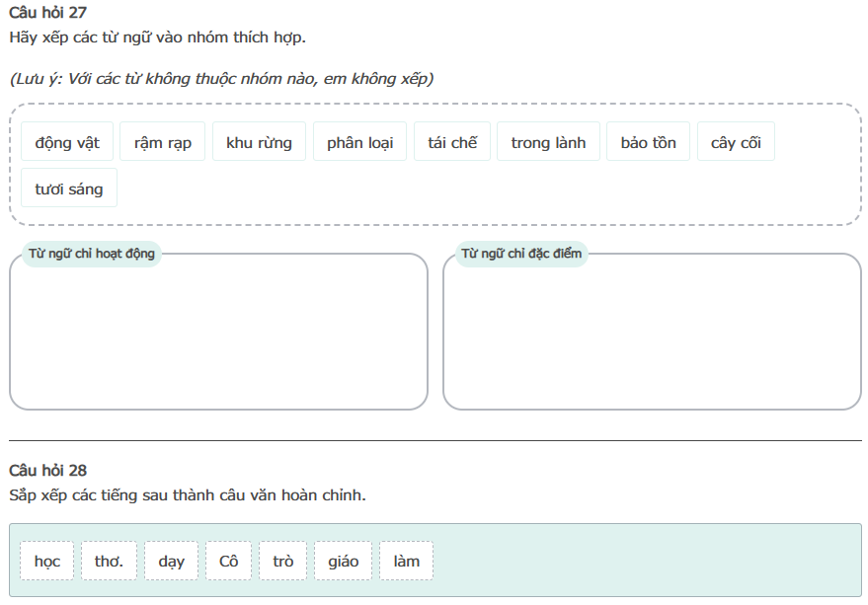Pick the "dạy" syllable tile
The height and width of the screenshot is (605, 868).
171,561
